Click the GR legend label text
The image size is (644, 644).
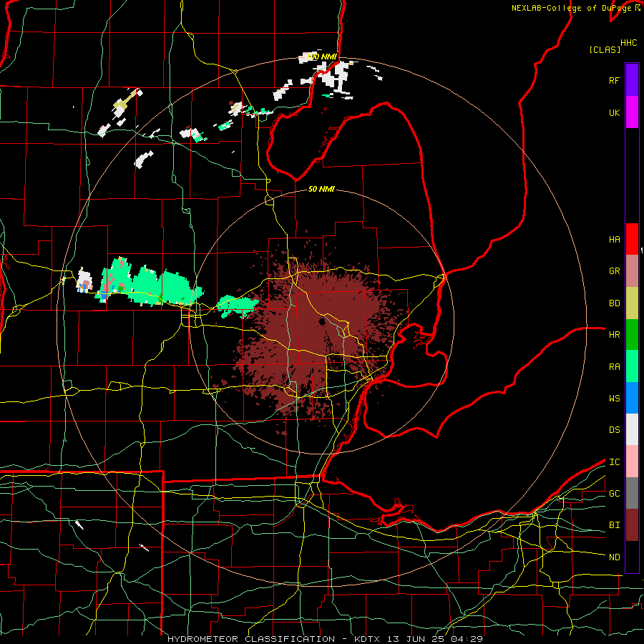click(614, 271)
